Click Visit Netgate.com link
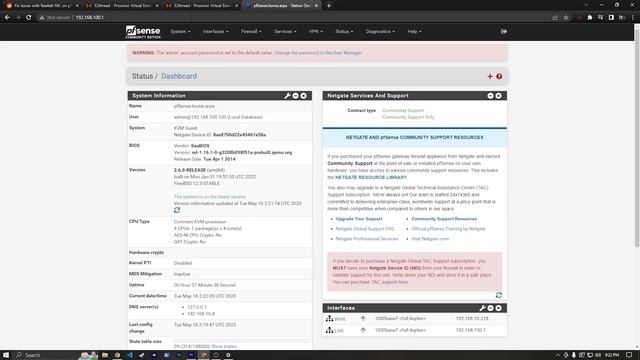This screenshot has height=360, width=640. click(x=430, y=239)
